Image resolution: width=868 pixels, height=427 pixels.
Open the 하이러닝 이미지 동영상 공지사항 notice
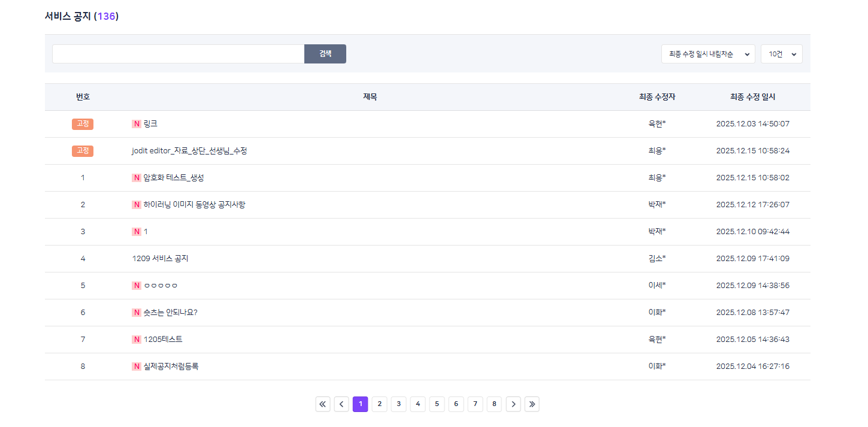[x=195, y=205]
